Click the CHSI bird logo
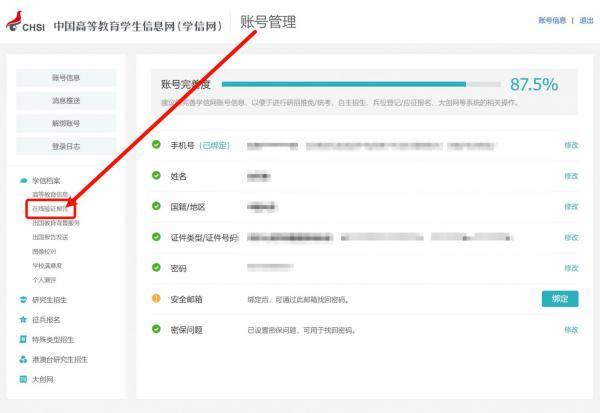Screen dimensions: 600x413 click(26, 22)
